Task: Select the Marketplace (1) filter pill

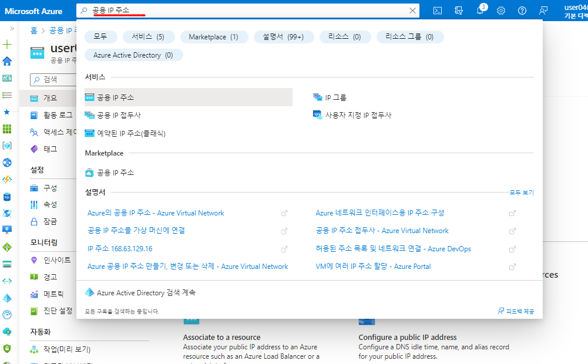Action: [214, 37]
